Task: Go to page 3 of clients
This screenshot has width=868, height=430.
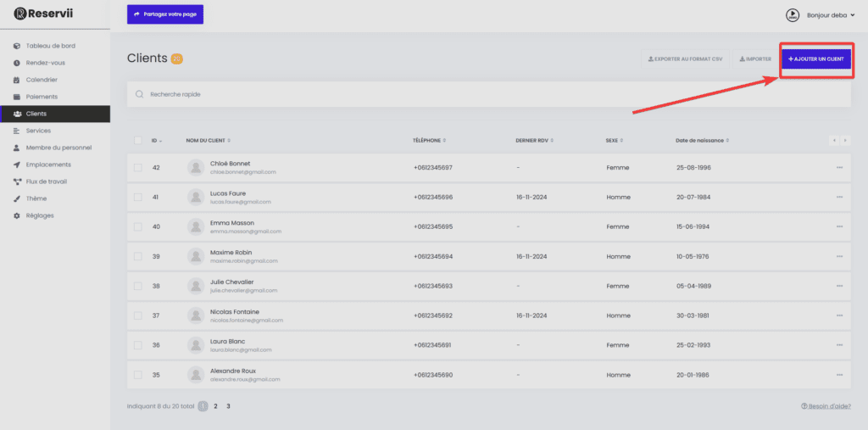Action: pos(228,406)
